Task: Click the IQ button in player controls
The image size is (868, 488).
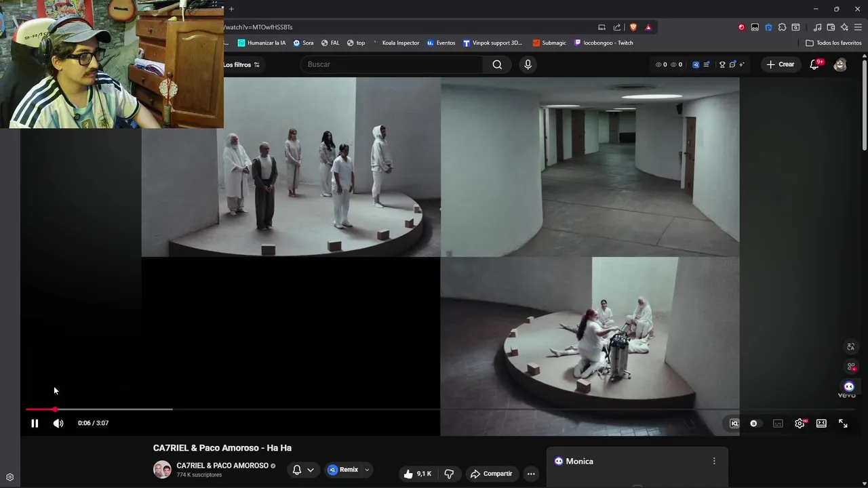Action: (734, 424)
